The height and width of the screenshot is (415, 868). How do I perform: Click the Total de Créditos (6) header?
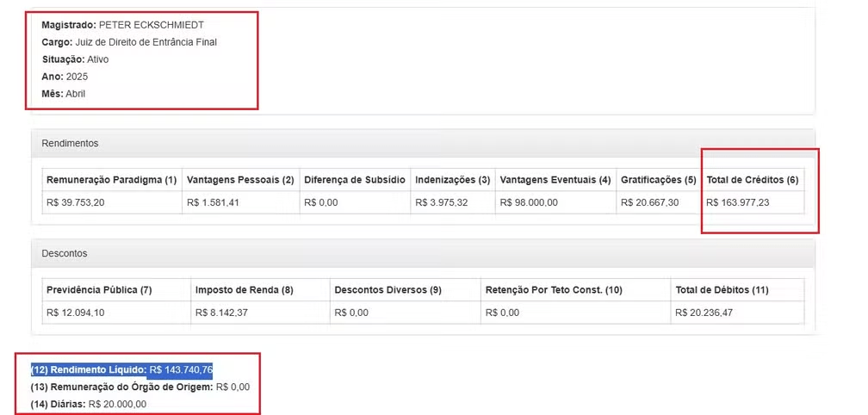pos(752,180)
